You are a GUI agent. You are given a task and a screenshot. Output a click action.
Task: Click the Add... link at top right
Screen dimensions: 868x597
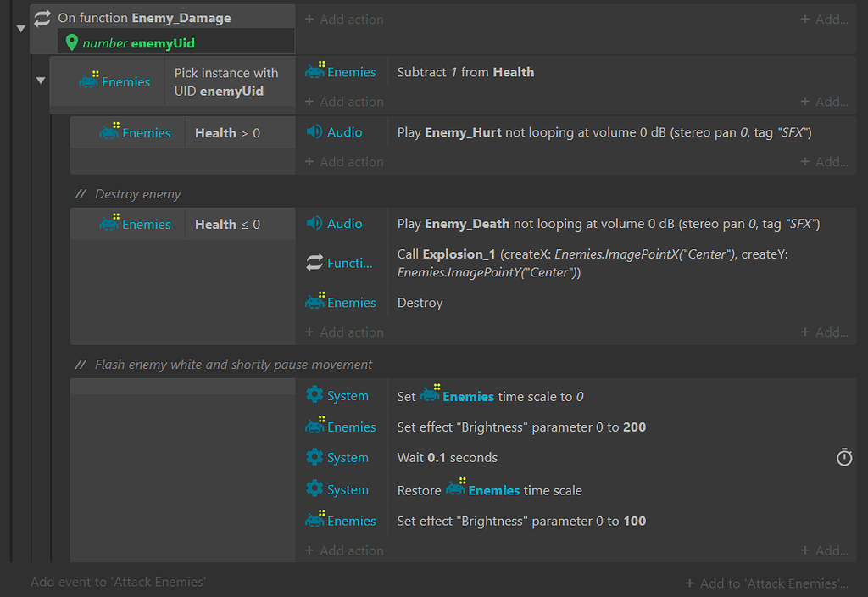tap(825, 18)
